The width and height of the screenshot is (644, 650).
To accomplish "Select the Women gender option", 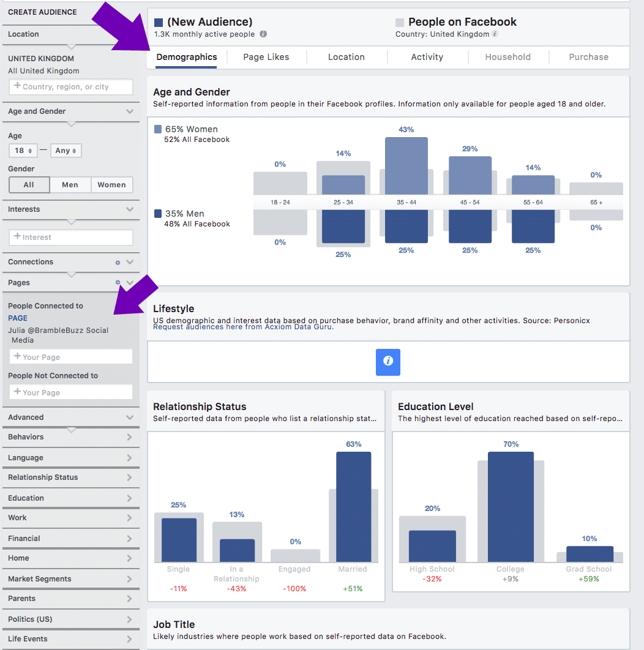I will point(111,185).
